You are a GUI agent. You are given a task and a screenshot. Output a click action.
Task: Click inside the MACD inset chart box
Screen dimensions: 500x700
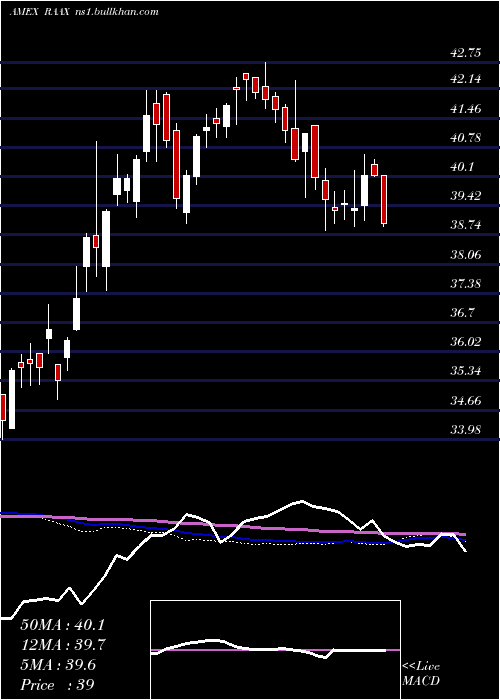tap(275, 650)
